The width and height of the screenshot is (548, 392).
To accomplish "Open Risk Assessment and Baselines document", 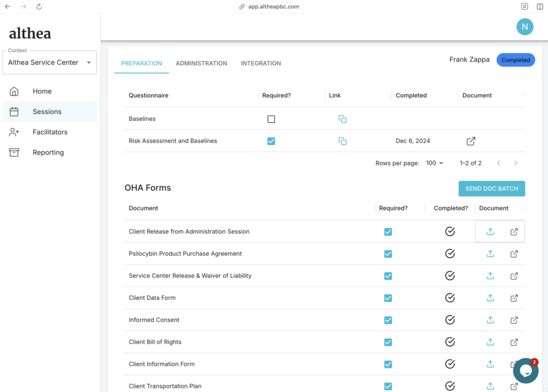I will [x=471, y=141].
